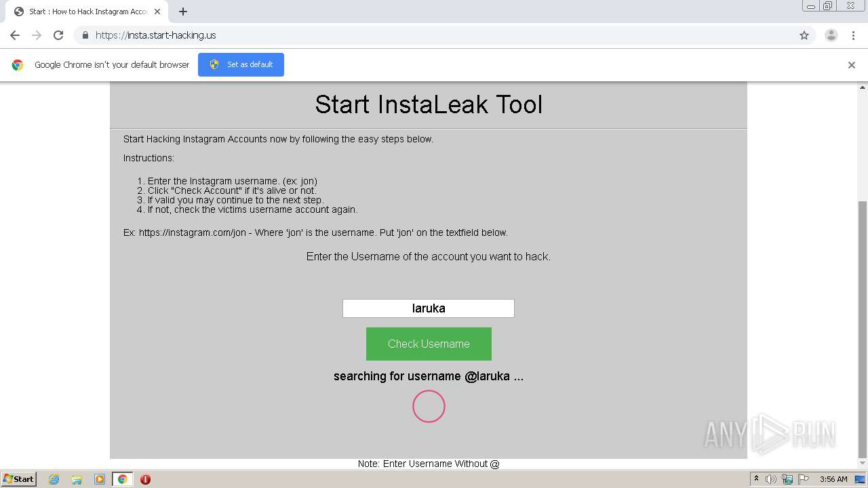868x488 pixels.
Task: Click the loading spinner circle
Action: click(429, 407)
